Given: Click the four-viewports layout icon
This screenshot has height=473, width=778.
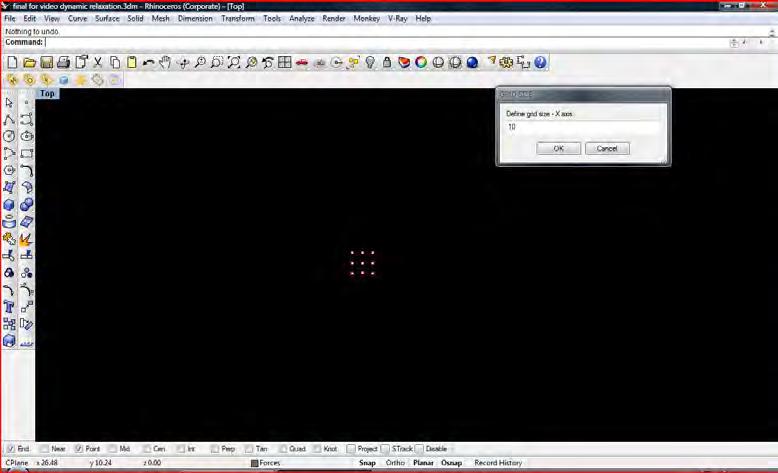Looking at the screenshot, I should [x=285, y=63].
